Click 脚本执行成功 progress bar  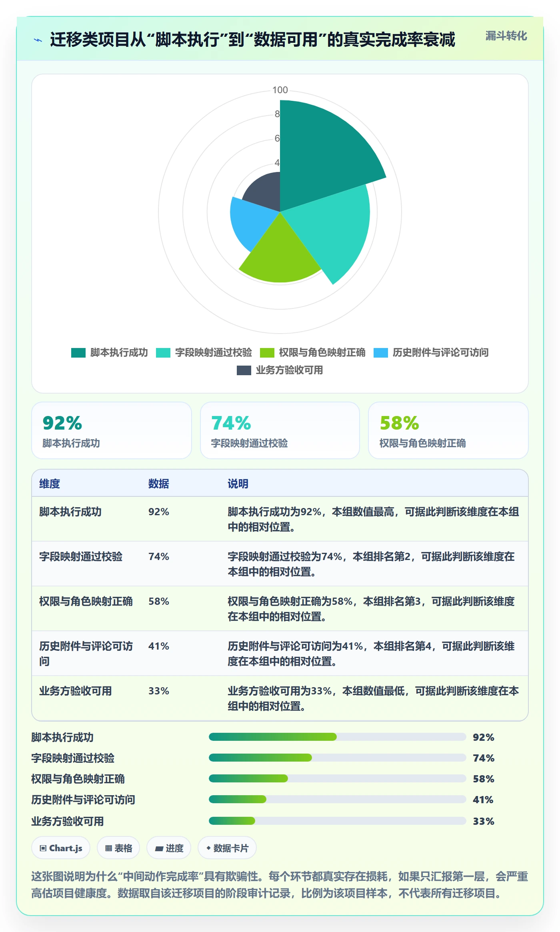(337, 737)
